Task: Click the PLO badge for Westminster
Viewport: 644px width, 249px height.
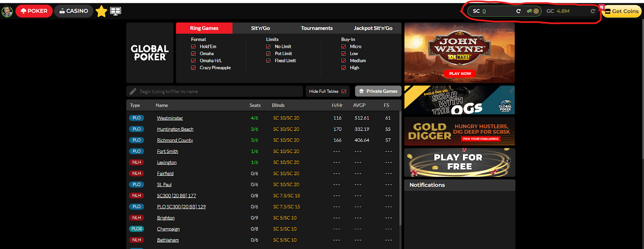Action: (136, 118)
